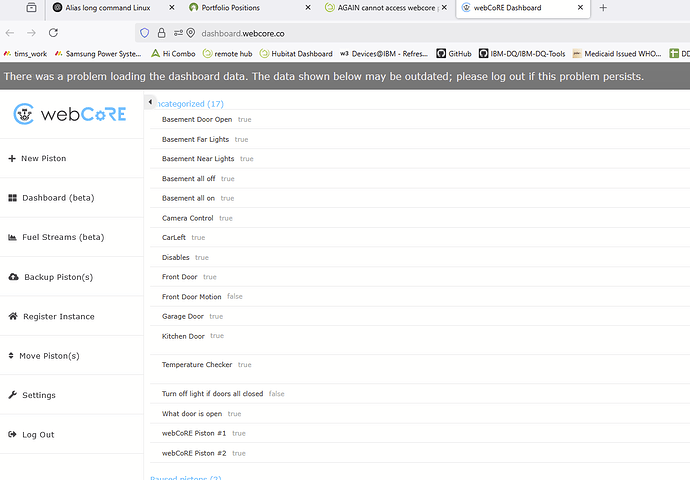Image resolution: width=690 pixels, height=480 pixels.
Task: Click the grid icon beside Dashboard (beta)
Action: [12, 198]
